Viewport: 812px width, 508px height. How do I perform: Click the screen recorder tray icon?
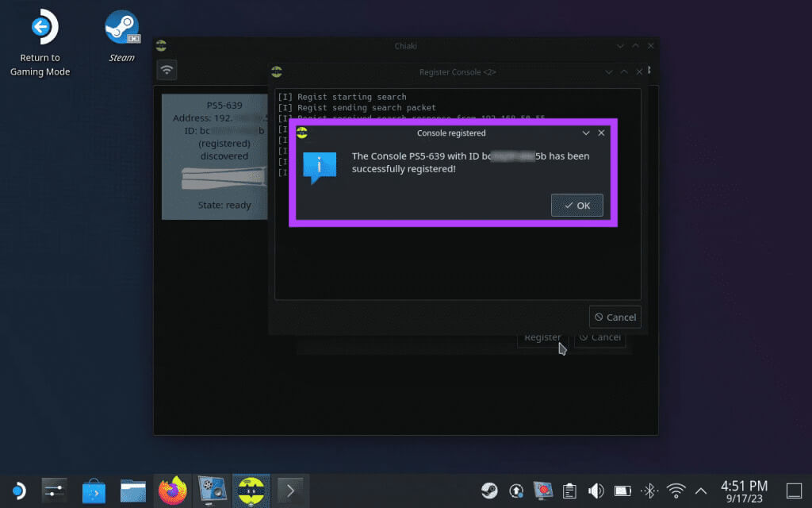542,491
